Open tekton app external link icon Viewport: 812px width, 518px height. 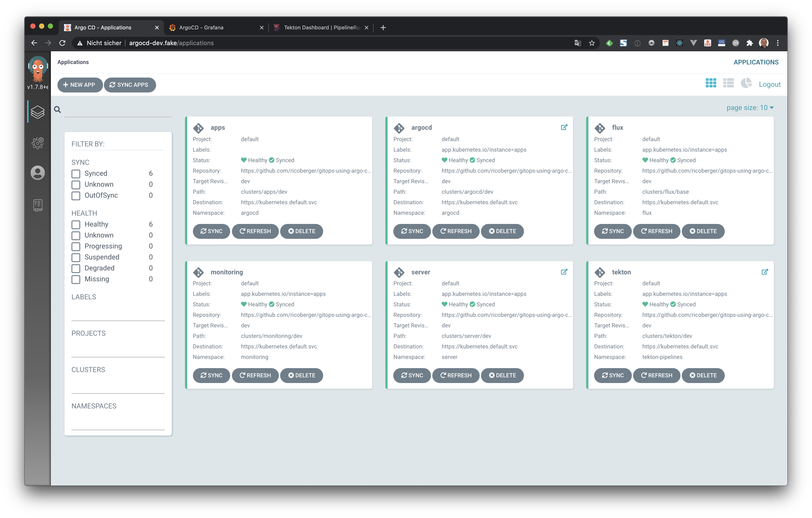tap(764, 272)
